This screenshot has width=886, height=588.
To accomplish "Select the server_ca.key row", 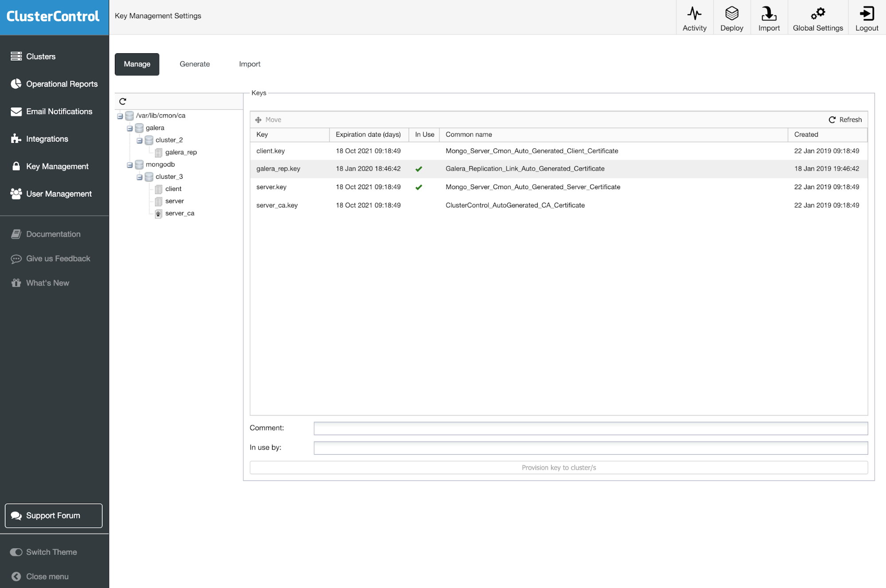I will [558, 205].
